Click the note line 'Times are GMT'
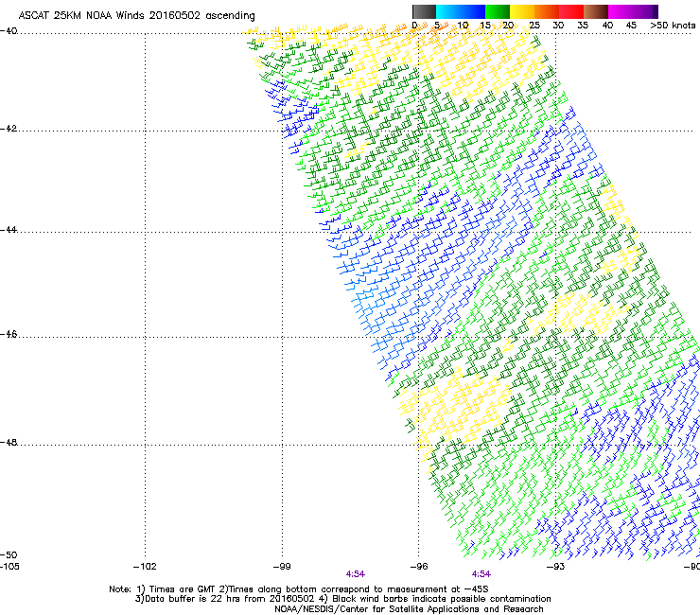This screenshot has height=615, width=700. click(x=299, y=589)
